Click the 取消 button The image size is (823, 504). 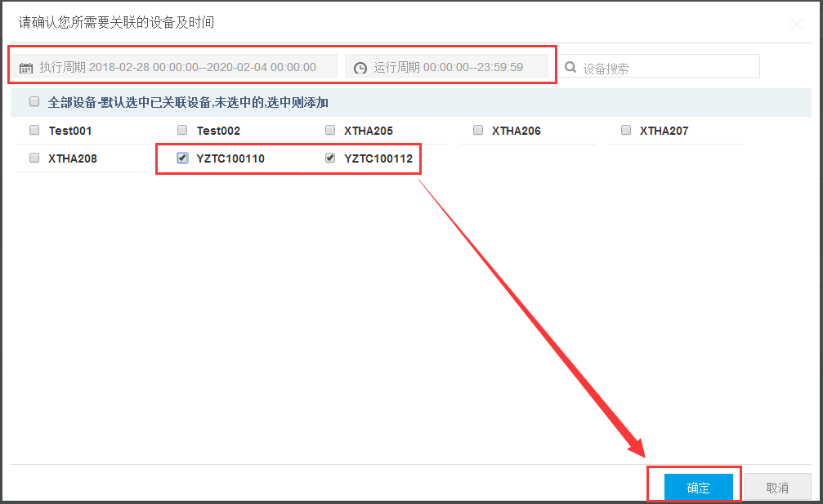776,488
